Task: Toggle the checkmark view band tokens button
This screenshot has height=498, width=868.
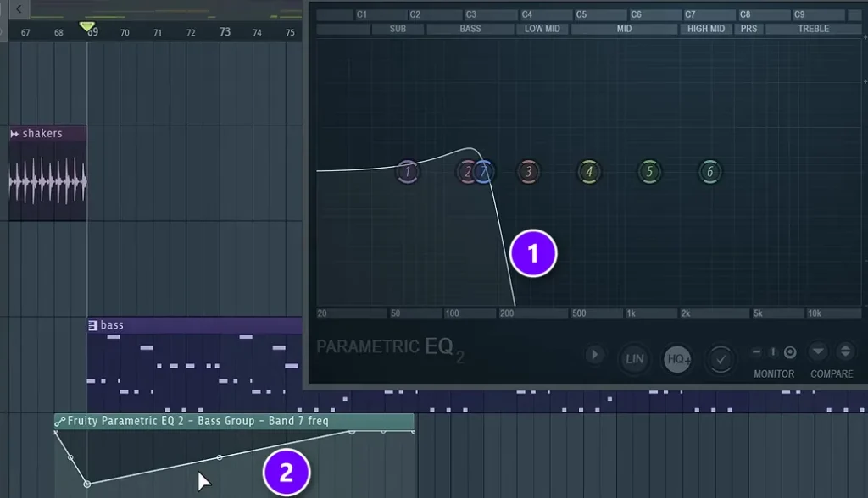Action: (721, 359)
